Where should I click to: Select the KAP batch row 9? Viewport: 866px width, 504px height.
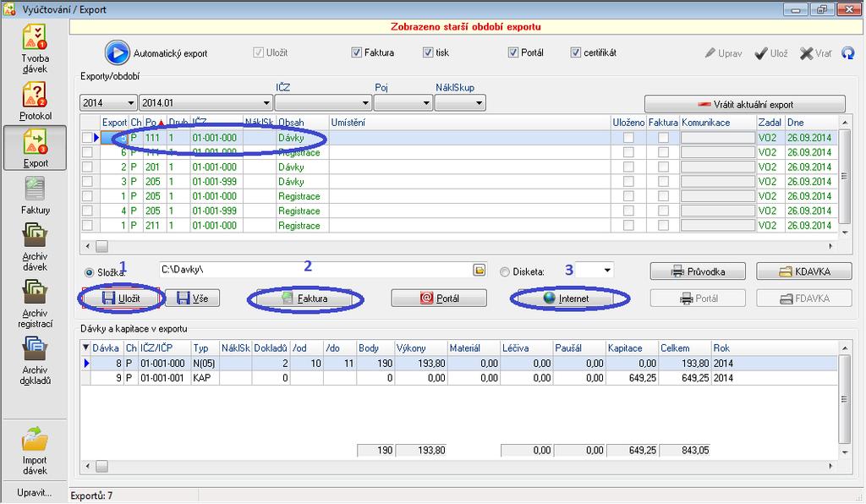click(458, 378)
